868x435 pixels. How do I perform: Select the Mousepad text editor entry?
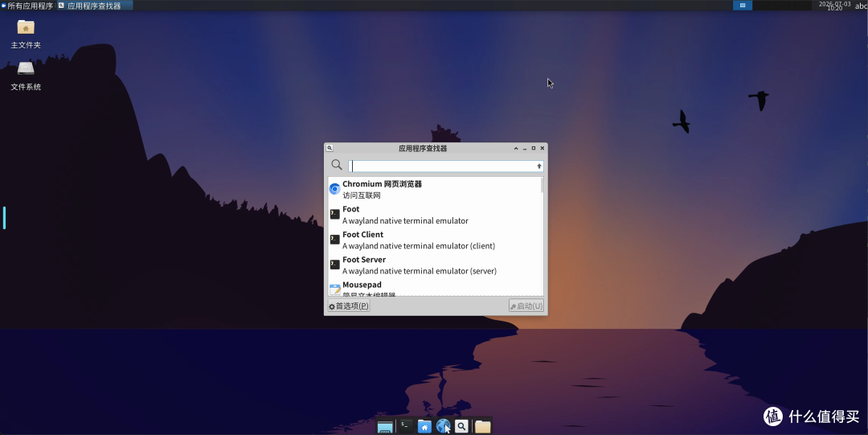(435, 288)
